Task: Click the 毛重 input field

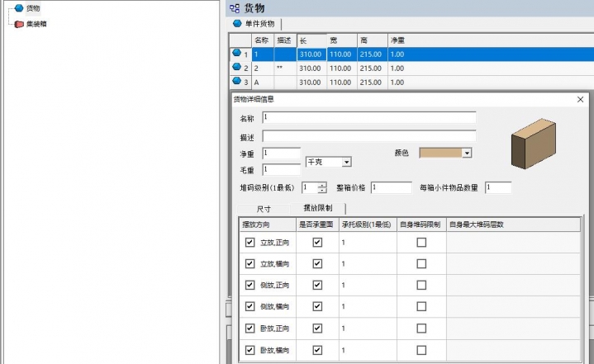Action: coord(282,169)
